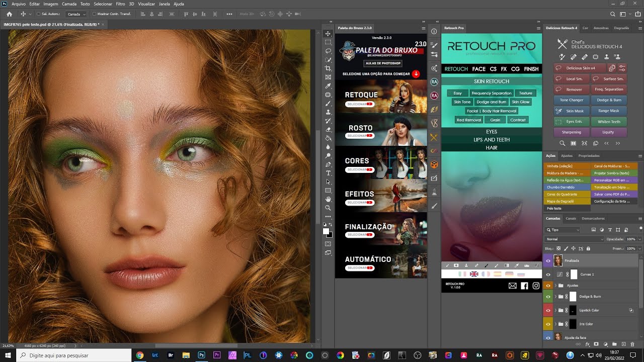Hide the Finalizada layer

pyautogui.click(x=548, y=260)
